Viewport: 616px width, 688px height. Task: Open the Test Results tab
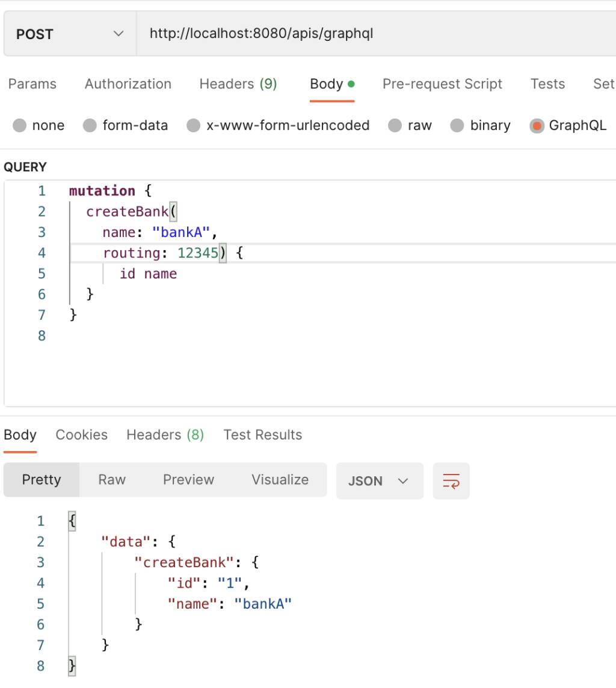pyautogui.click(x=262, y=434)
